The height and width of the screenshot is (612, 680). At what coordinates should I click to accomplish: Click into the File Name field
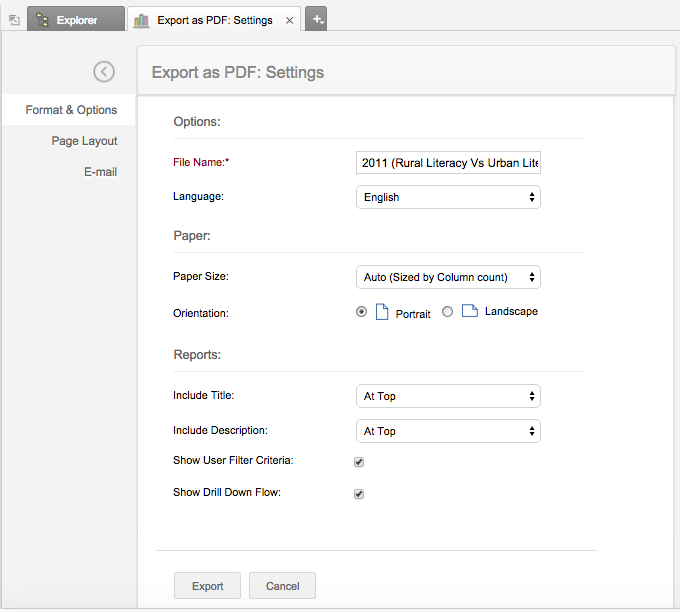(448, 163)
